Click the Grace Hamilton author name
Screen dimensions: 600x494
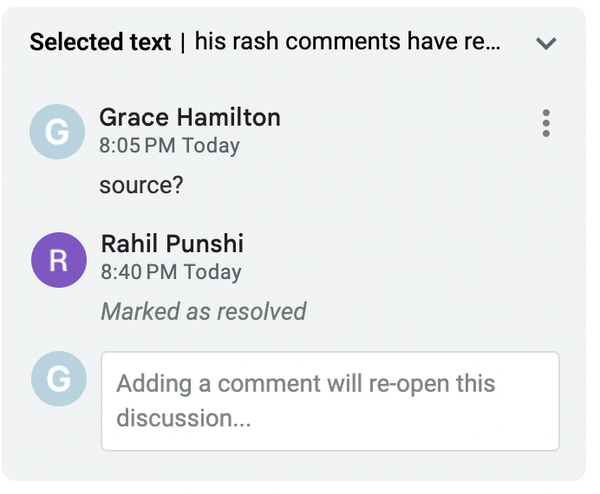click(190, 117)
